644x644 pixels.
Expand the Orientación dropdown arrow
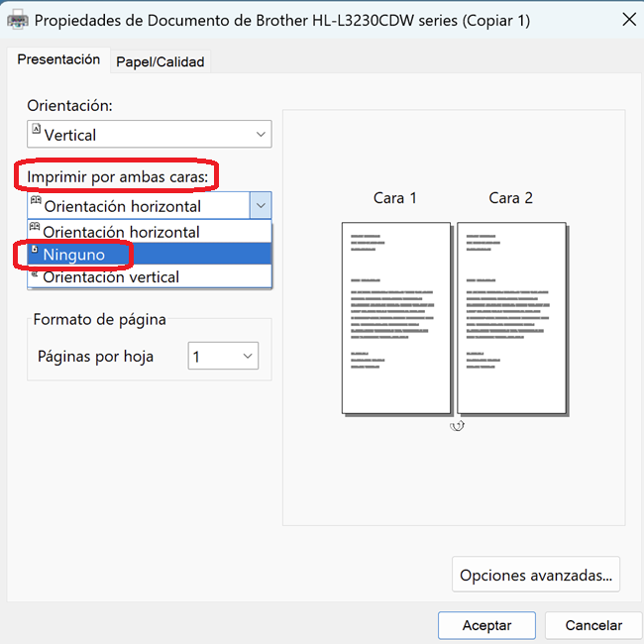[x=261, y=135]
